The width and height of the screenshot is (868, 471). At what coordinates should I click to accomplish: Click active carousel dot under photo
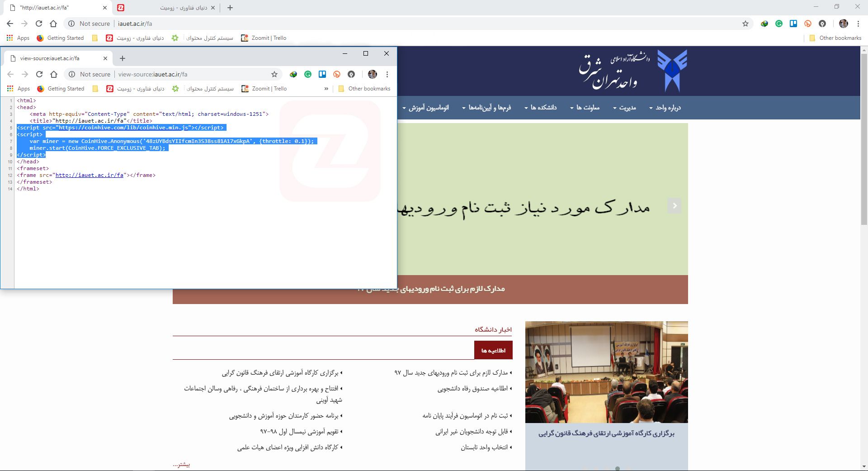(x=617, y=468)
